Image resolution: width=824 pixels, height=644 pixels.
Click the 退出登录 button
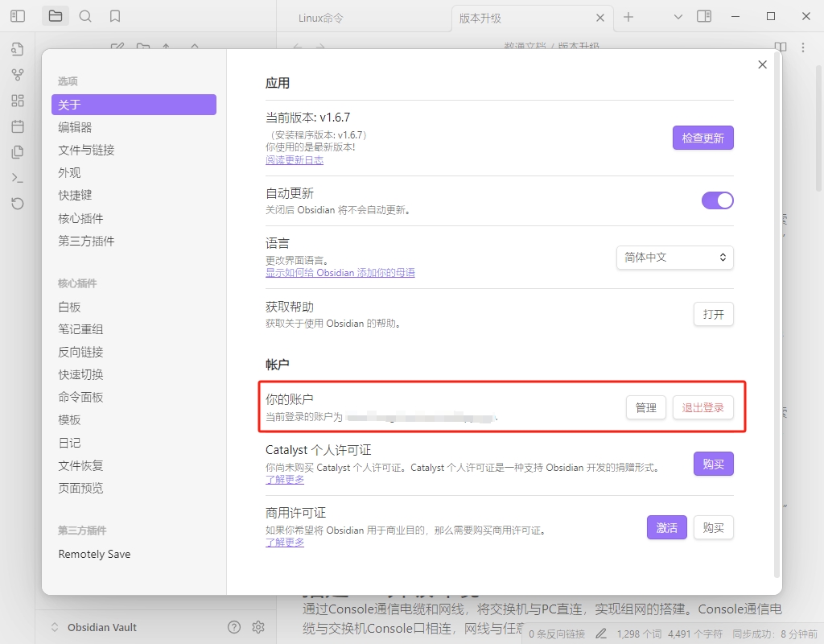pos(702,408)
